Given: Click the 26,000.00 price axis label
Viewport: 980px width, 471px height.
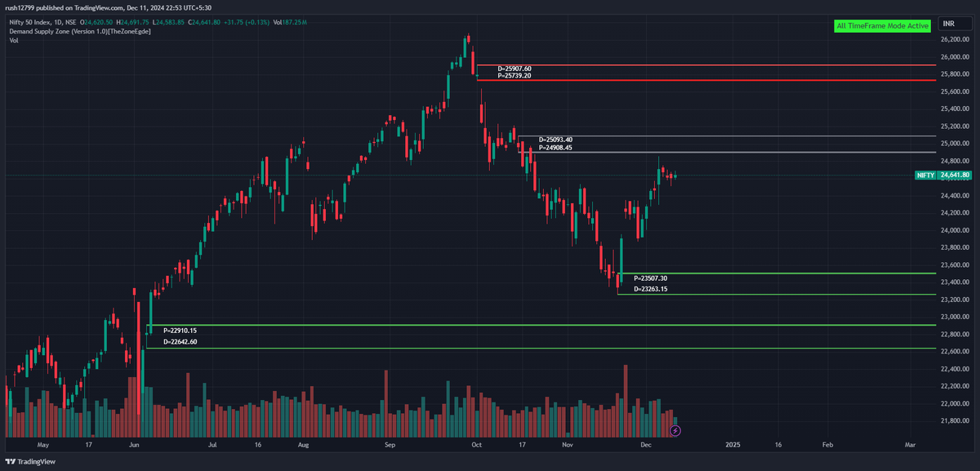Looking at the screenshot, I should [x=954, y=57].
